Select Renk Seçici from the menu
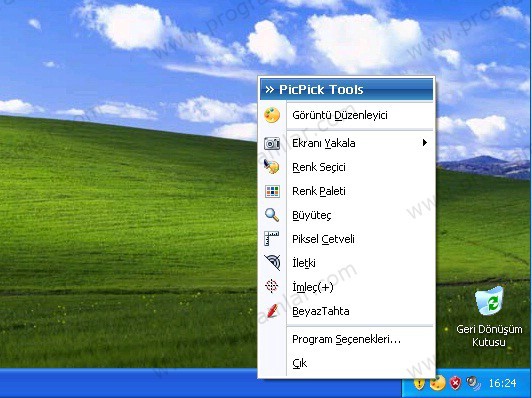Viewport: 532px width, 398px height. point(347,167)
